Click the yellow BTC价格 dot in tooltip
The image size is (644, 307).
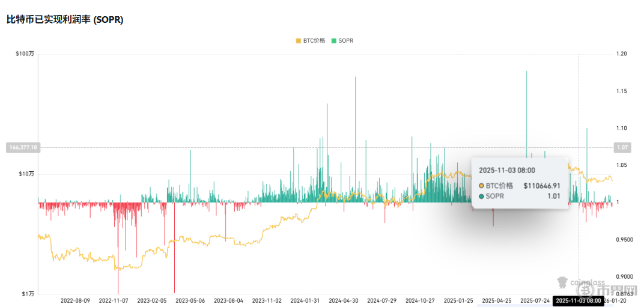482,186
